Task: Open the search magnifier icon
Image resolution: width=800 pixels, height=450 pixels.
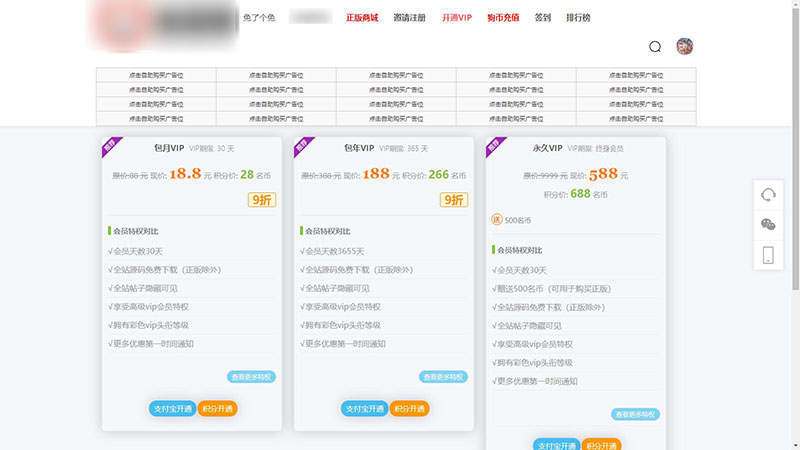Action: pyautogui.click(x=655, y=47)
